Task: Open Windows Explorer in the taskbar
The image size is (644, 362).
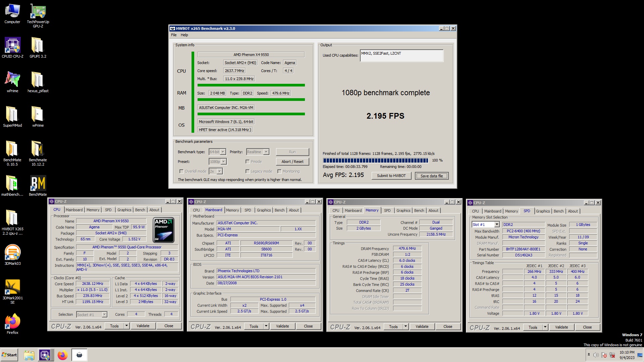Action: click(29, 355)
